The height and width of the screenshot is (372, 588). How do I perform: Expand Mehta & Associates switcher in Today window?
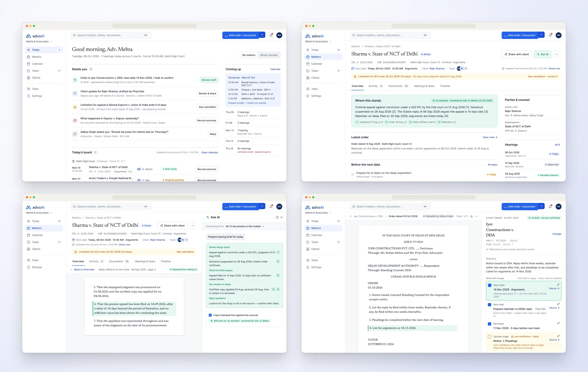pos(39,42)
